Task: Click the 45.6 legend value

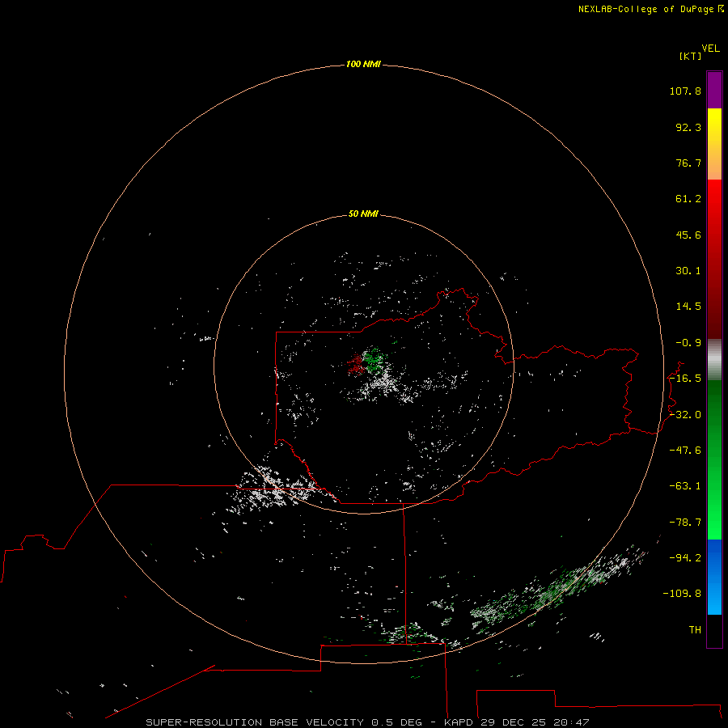Action: (688, 235)
